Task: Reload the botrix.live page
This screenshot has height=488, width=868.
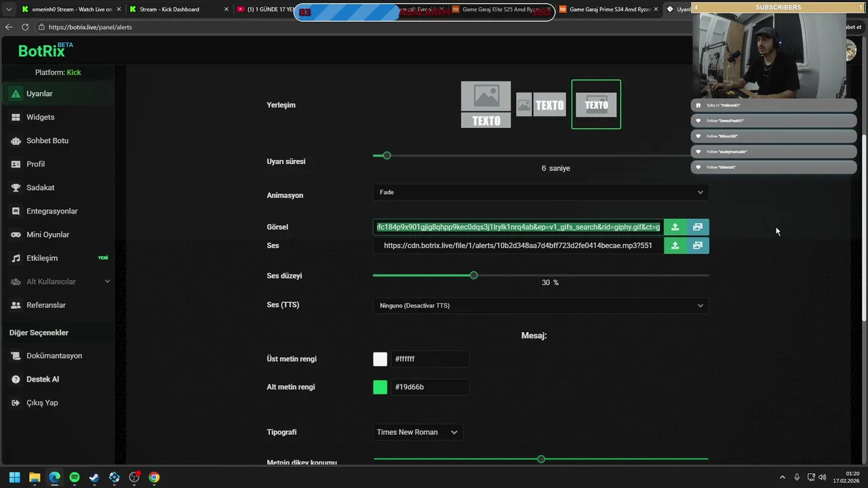Action: point(25,27)
